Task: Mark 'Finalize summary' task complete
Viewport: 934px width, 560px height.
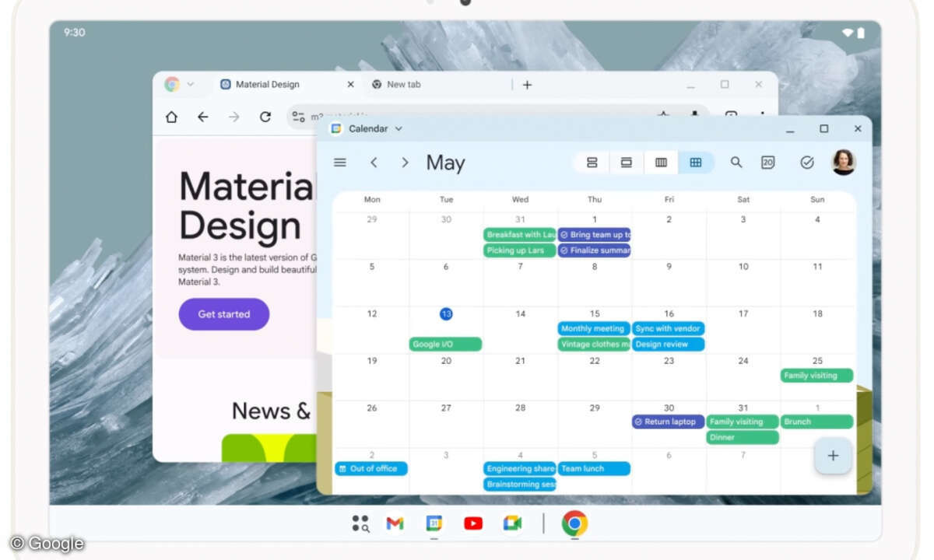Action: tap(564, 250)
